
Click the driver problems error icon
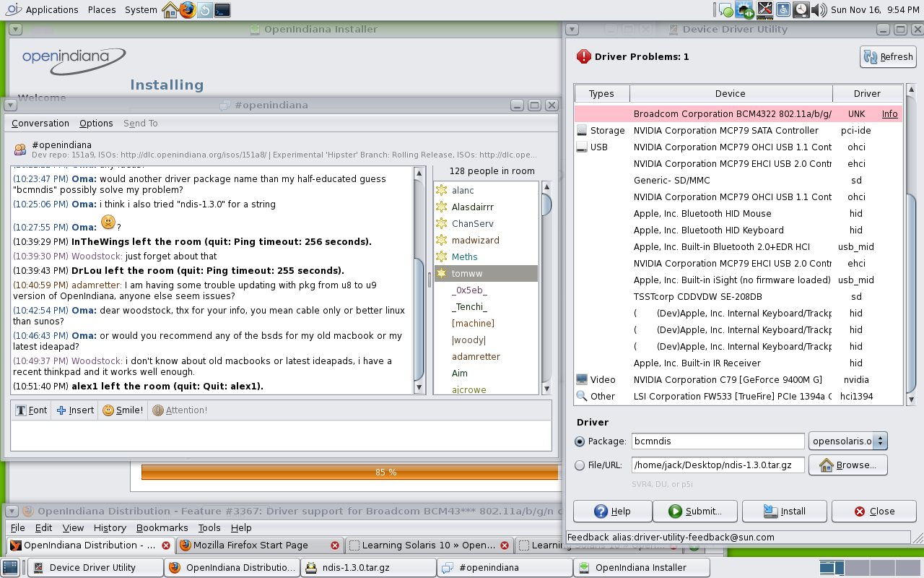click(583, 56)
